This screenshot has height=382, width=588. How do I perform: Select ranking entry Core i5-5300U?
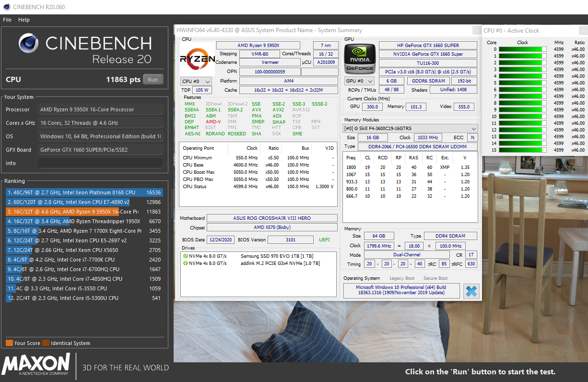(x=84, y=298)
